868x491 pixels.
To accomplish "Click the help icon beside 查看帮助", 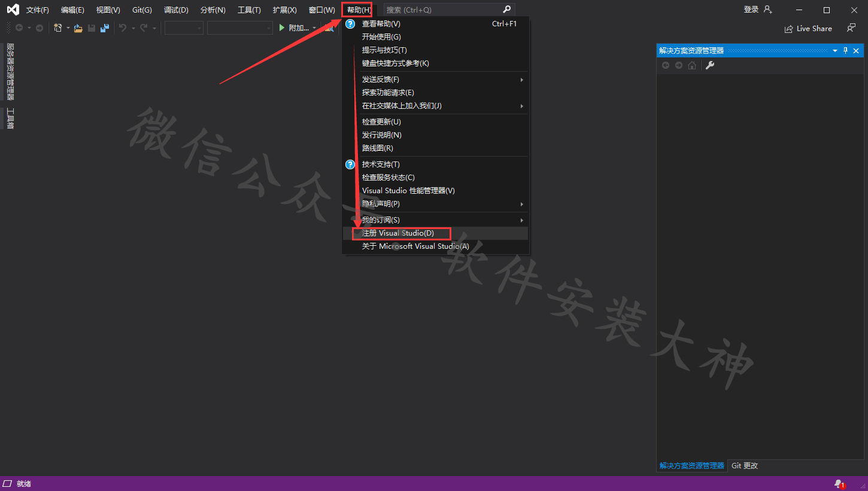I will (351, 24).
